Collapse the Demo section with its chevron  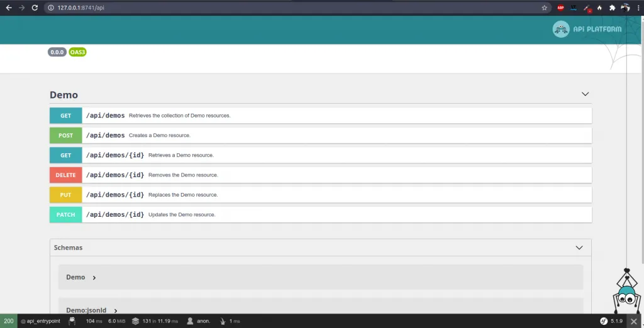(x=585, y=94)
